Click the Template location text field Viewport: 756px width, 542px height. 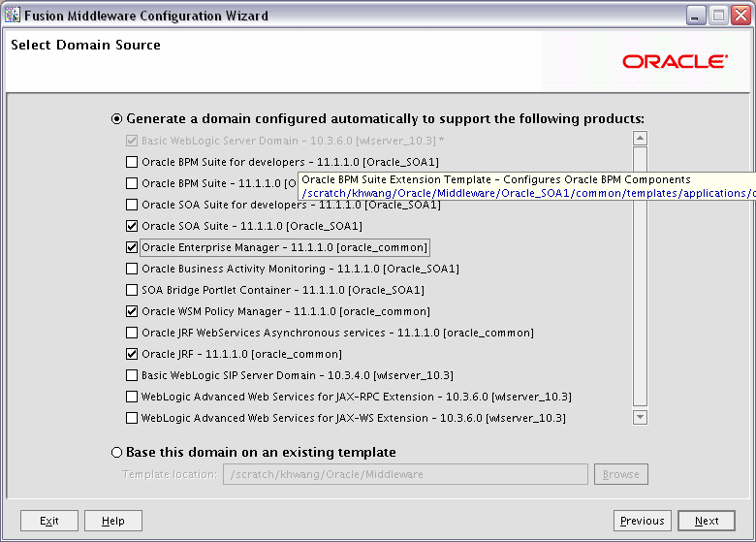click(405, 474)
